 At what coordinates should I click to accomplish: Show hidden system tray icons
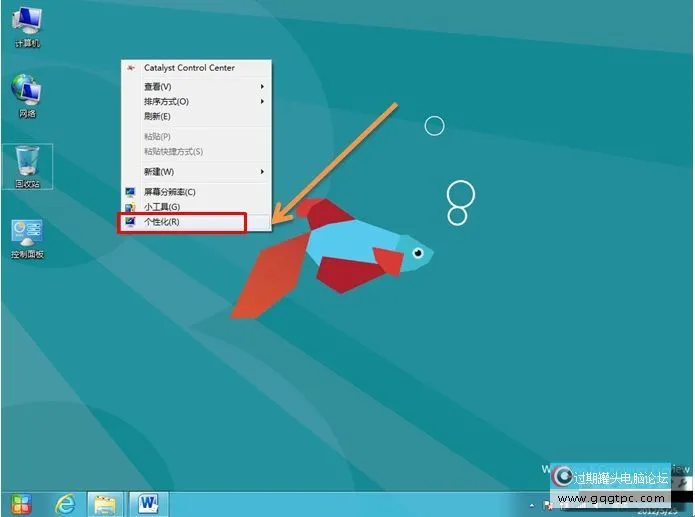(x=532, y=504)
